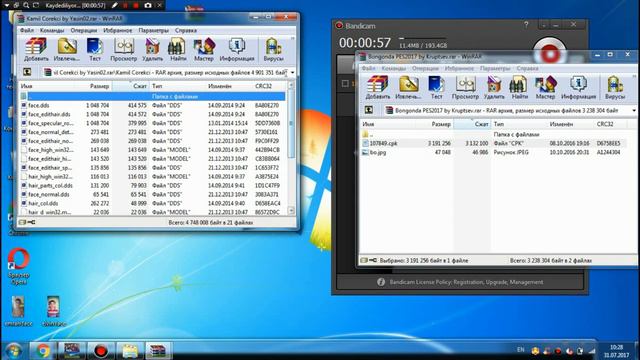This screenshot has height=360, width=640.
Task: Click Просмотр icon in Kamil Corekci WinRAR window
Action: click(x=124, y=49)
